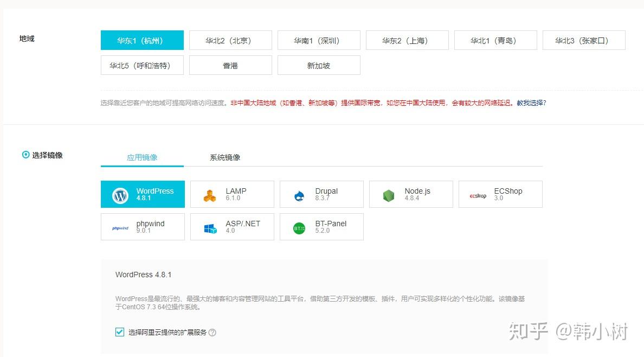Open help icon beside 扩展服务 checkbox
The width and height of the screenshot is (644, 357).
click(x=212, y=333)
